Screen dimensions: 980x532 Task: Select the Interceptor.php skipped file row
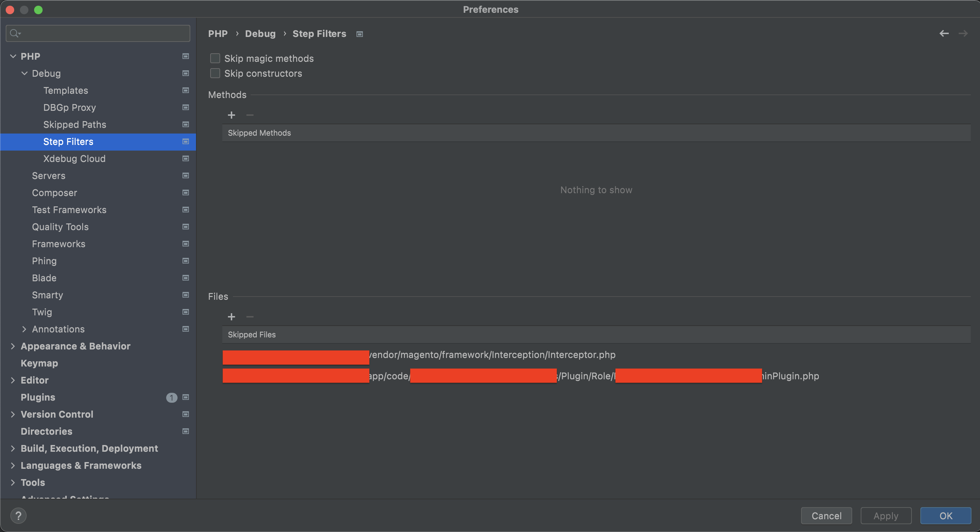pos(492,355)
